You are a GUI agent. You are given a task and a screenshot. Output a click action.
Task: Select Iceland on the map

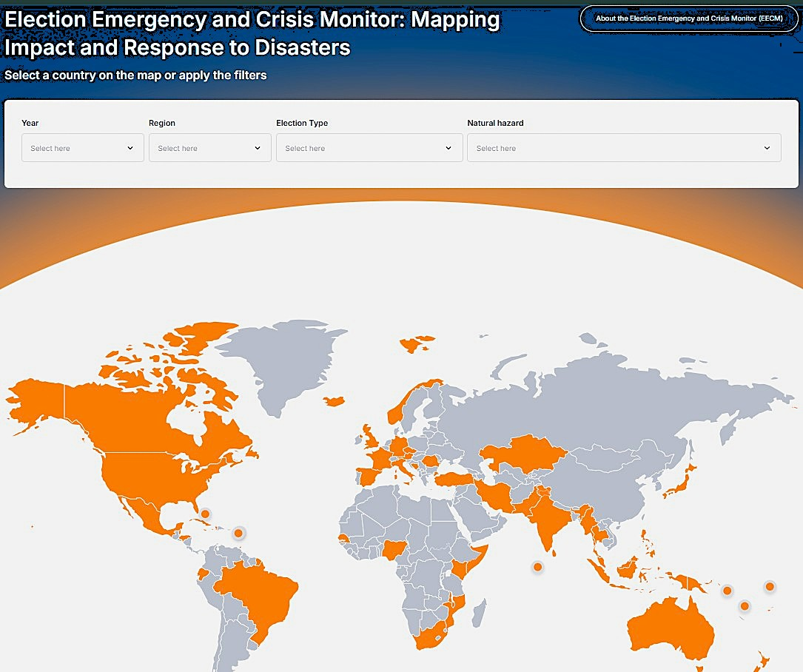pyautogui.click(x=334, y=400)
